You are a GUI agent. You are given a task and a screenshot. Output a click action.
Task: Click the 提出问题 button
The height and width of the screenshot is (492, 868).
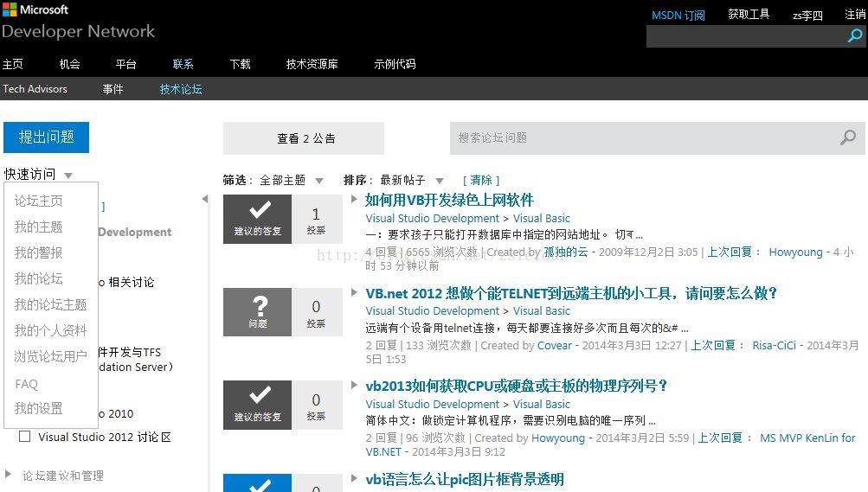click(x=47, y=137)
